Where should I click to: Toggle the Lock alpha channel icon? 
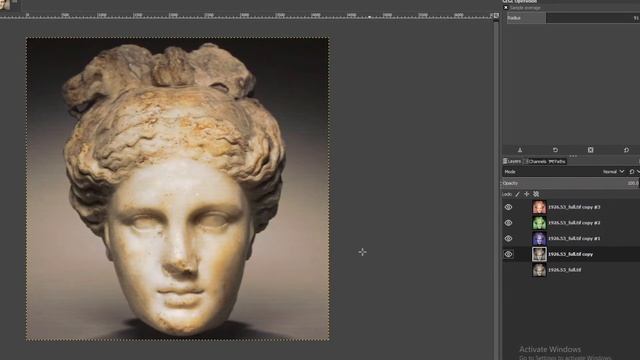(x=536, y=194)
